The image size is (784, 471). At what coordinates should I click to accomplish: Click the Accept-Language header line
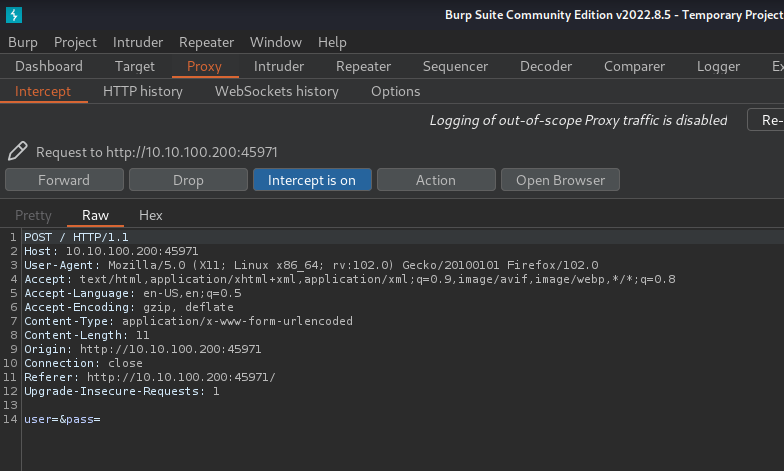coord(132,293)
